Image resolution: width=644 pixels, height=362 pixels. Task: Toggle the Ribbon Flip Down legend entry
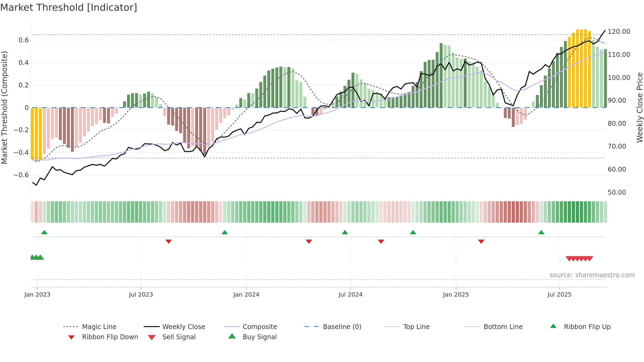[x=103, y=337]
